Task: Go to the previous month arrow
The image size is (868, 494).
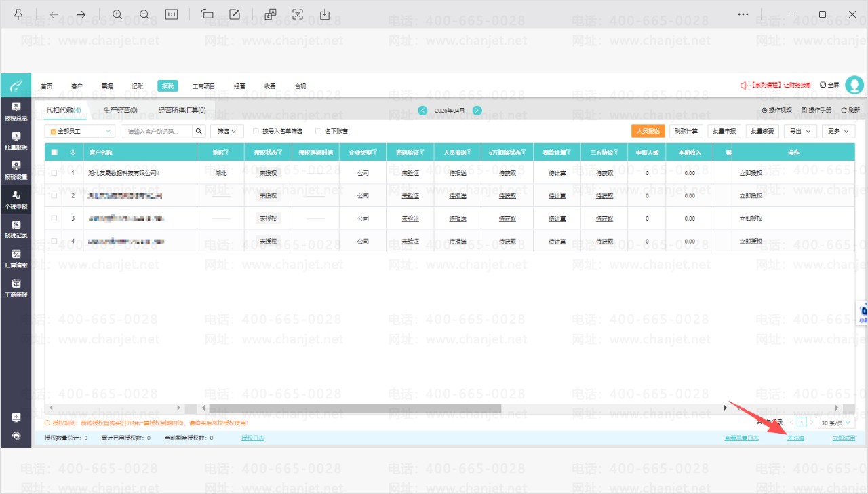Action: pyautogui.click(x=422, y=110)
